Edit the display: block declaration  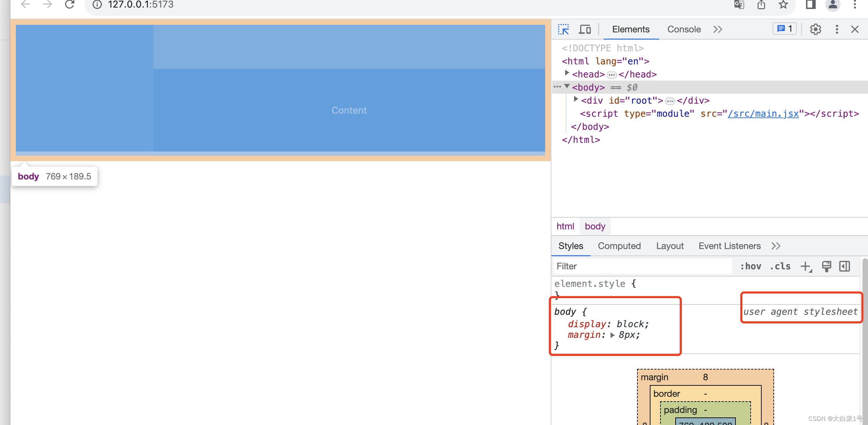(x=608, y=324)
